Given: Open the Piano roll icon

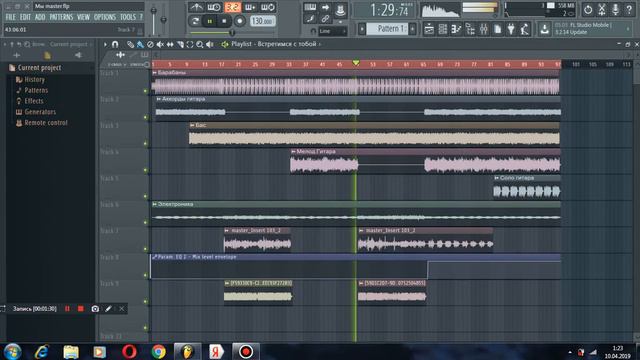Looking at the screenshot, I should 456,29.
